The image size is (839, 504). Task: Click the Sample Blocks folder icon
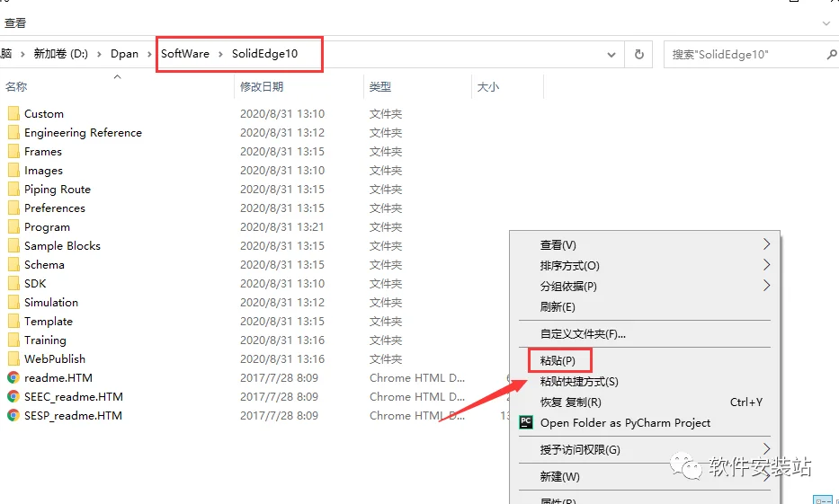[x=13, y=246]
